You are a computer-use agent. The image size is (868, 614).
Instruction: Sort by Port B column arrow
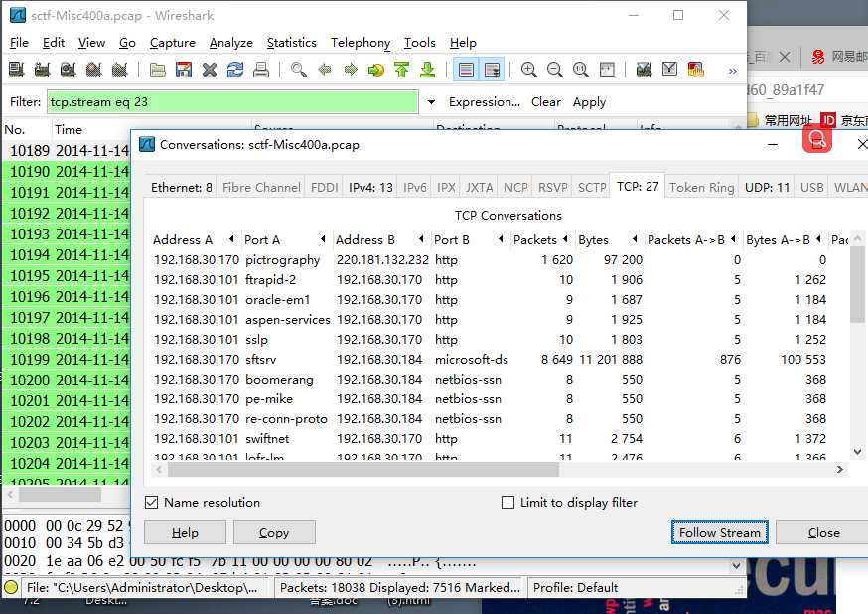pyautogui.click(x=501, y=239)
